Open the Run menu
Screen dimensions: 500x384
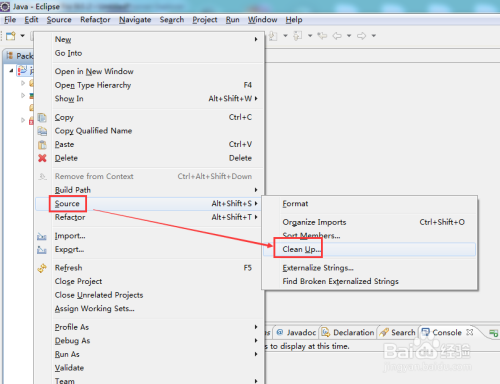[x=232, y=20]
